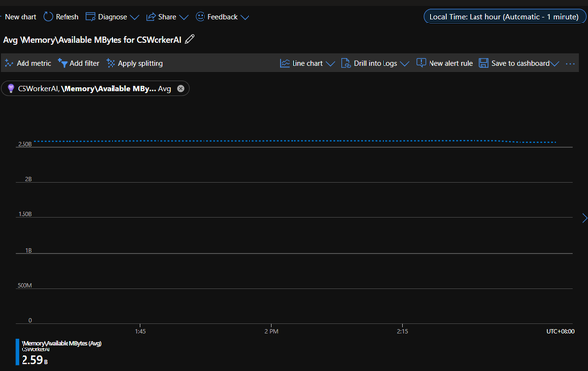Image resolution: width=588 pixels, height=371 pixels.
Task: Click the chart title text
Action: (x=92, y=40)
